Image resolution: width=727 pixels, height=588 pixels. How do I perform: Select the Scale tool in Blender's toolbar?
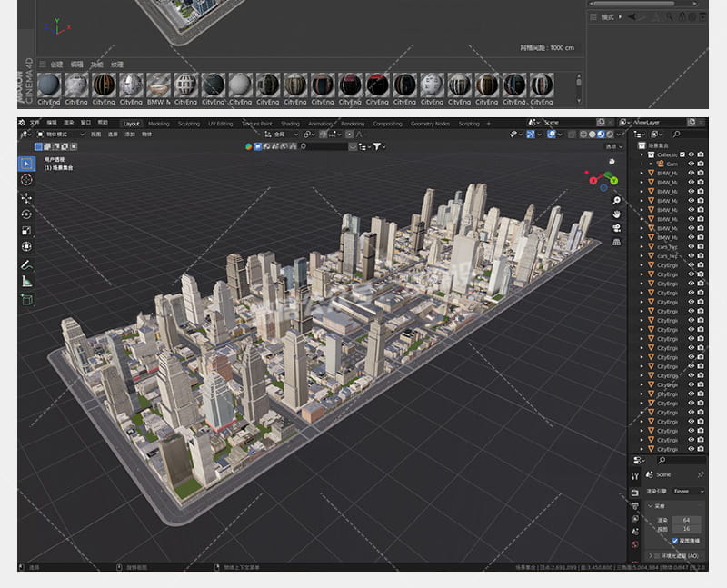[27, 231]
